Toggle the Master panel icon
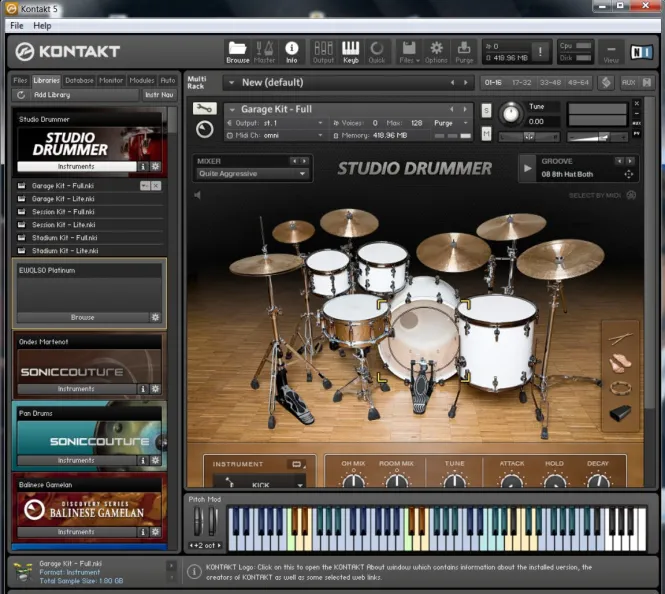665x594 pixels. (x=264, y=52)
